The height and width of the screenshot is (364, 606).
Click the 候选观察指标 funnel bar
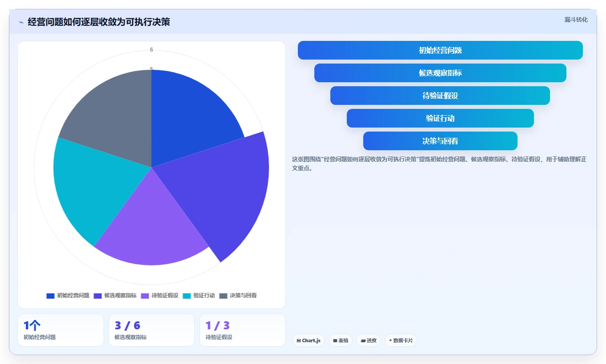[440, 73]
